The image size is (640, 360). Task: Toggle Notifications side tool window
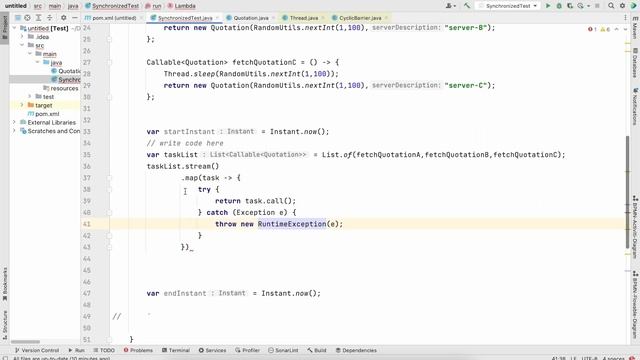pyautogui.click(x=635, y=107)
